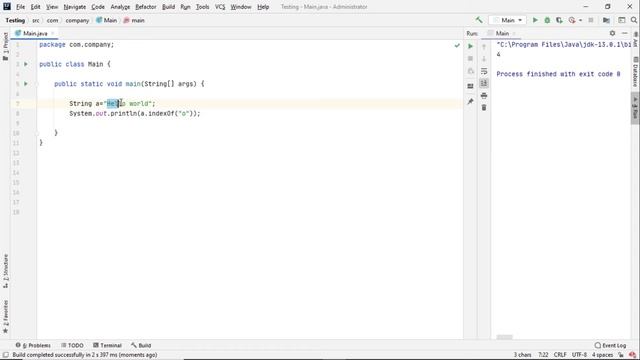
Task: Open the File menu
Action: (20, 7)
